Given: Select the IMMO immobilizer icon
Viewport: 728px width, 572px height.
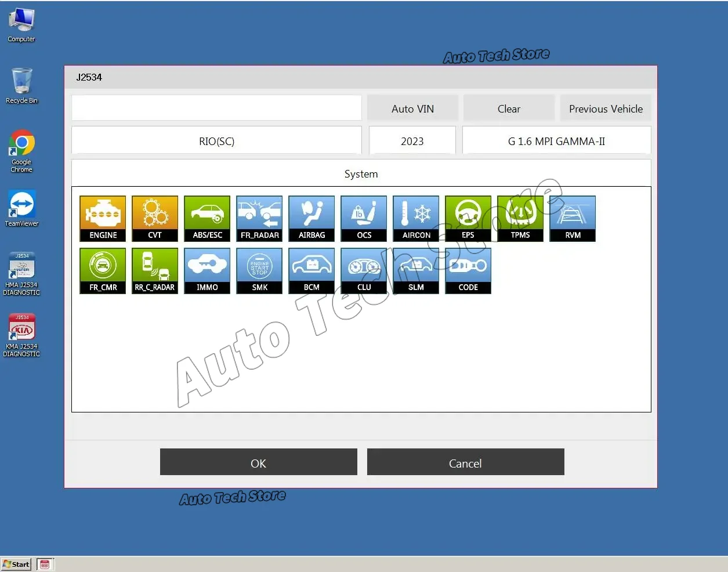Looking at the screenshot, I should [207, 270].
